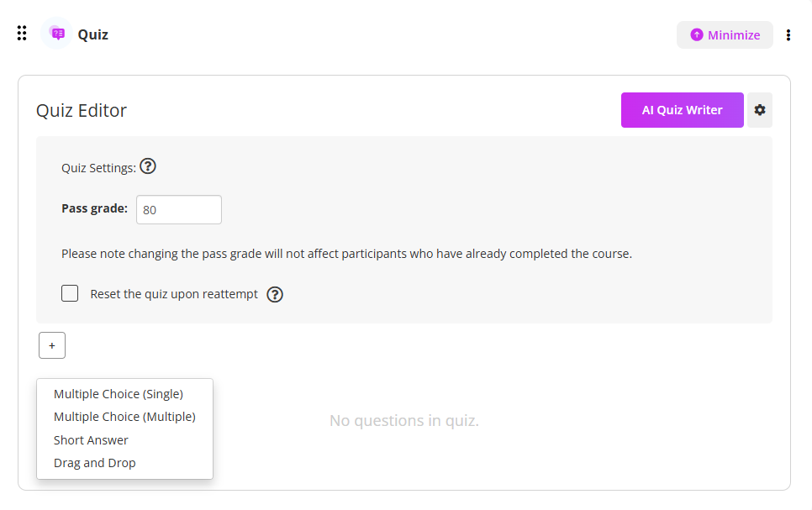Click the Quiz Editor heading
The image size is (812, 510).
[x=82, y=110]
